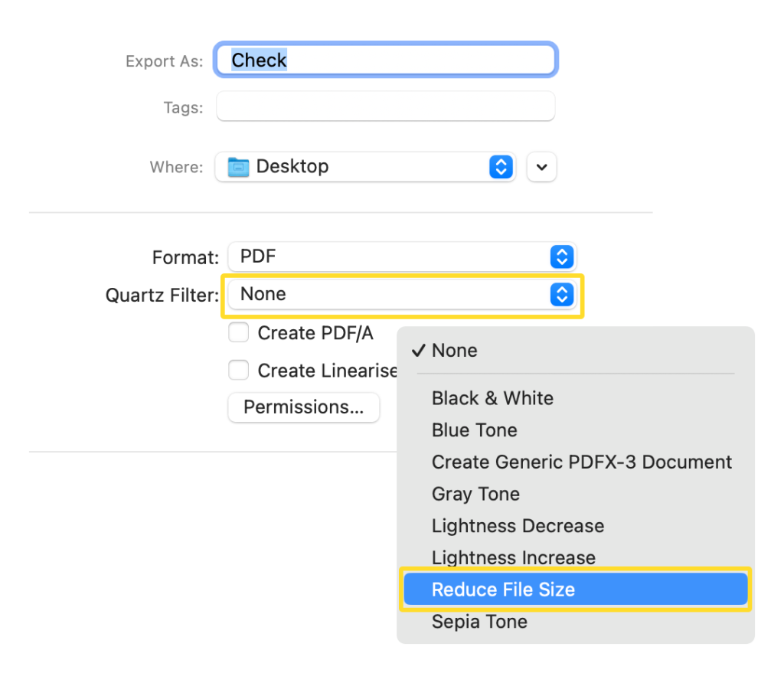
Task: Select Reduce File Size from the menu
Action: [x=504, y=589]
